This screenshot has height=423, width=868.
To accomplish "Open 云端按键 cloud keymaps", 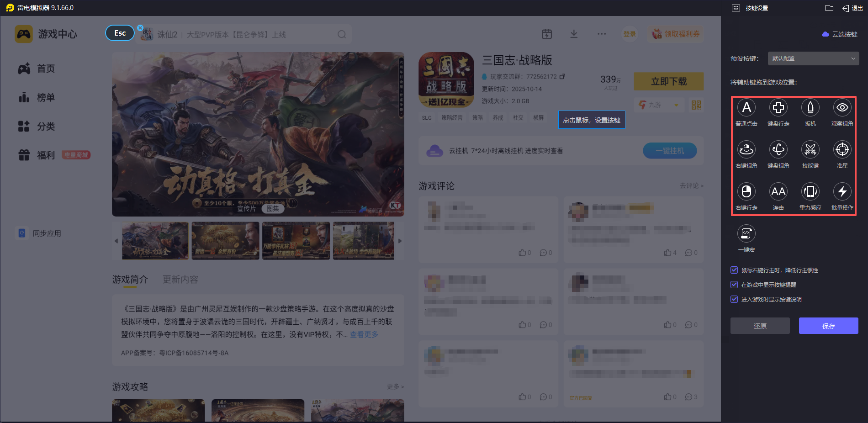I will (x=840, y=34).
